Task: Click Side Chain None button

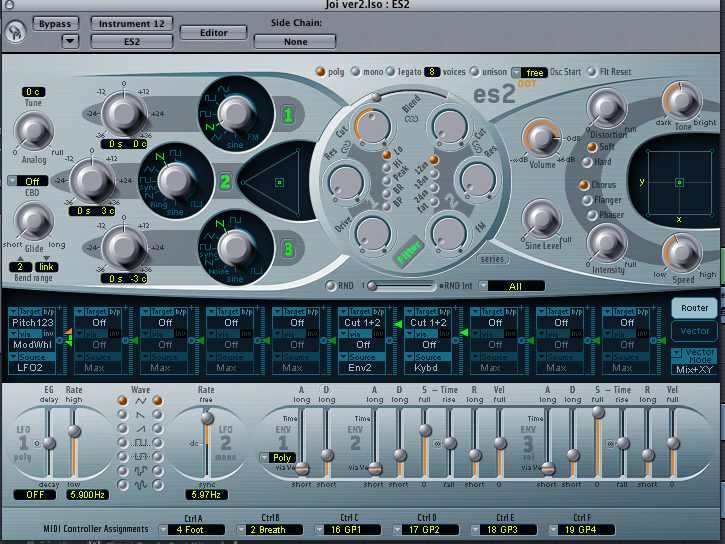Action: pyautogui.click(x=295, y=42)
